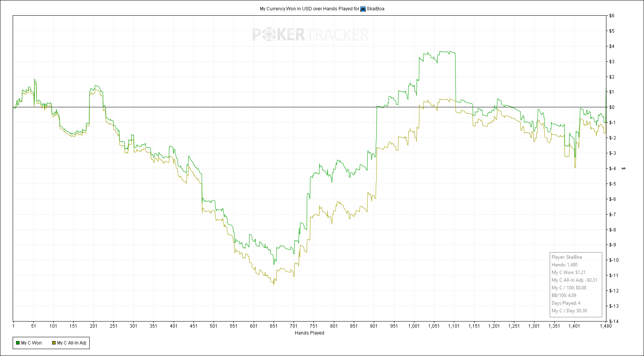Click the 1,101 tick label on the x-axis
This screenshot has height=356, width=644.
coord(454,326)
